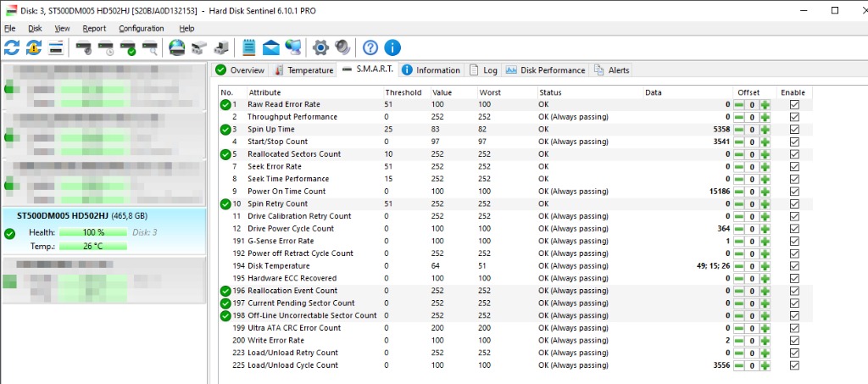Click the disk icon with grey gauge overlay
Viewport: 868px width, 384px height.
pyautogui.click(x=84, y=48)
